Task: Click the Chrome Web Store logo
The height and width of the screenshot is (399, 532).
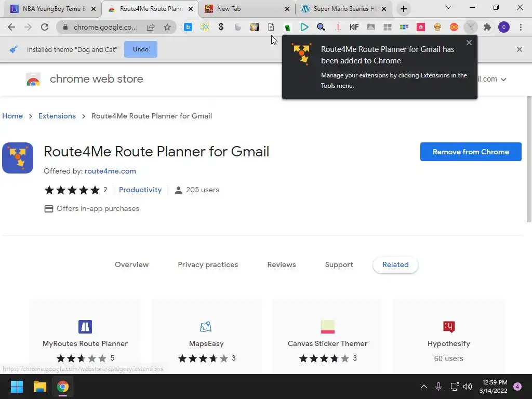Action: pos(33,79)
